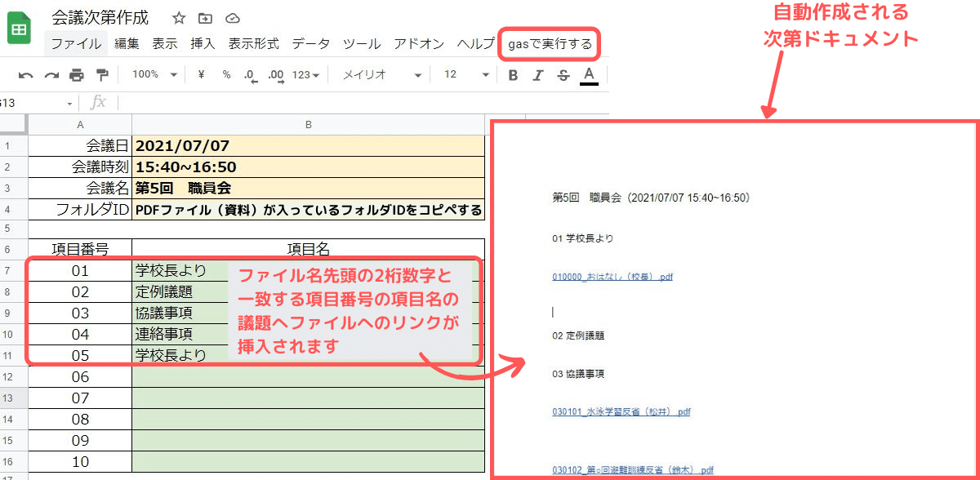The image size is (980, 480).
Task: Toggle bold formatting
Action: click(514, 75)
